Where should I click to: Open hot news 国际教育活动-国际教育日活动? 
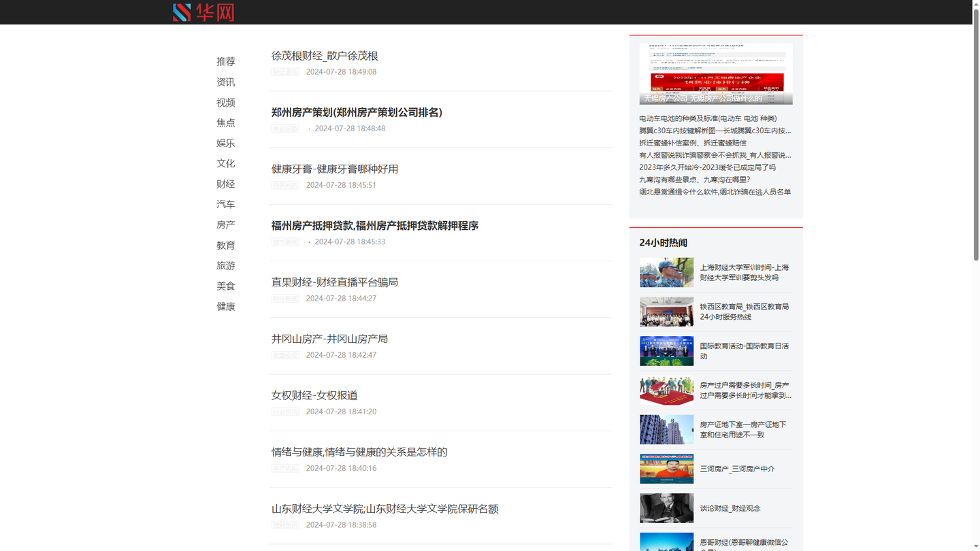(x=745, y=351)
